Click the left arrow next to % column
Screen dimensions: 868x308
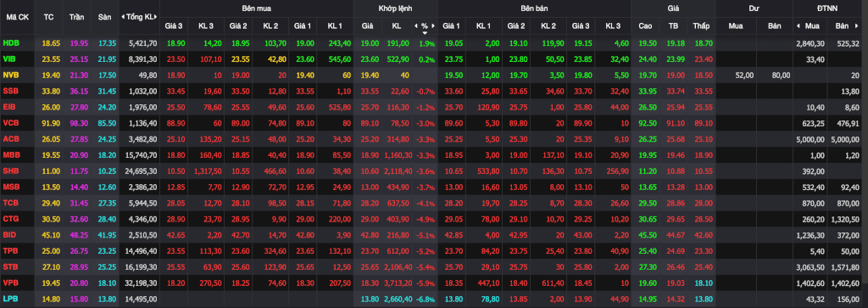point(415,25)
